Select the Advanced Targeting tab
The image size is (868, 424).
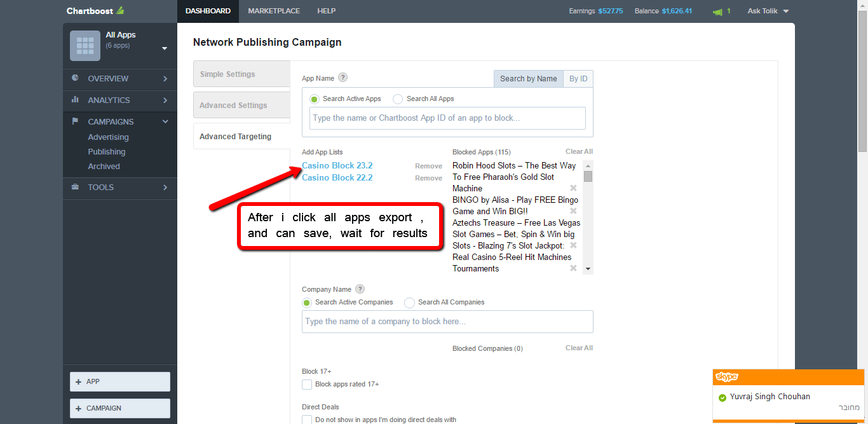241,137
